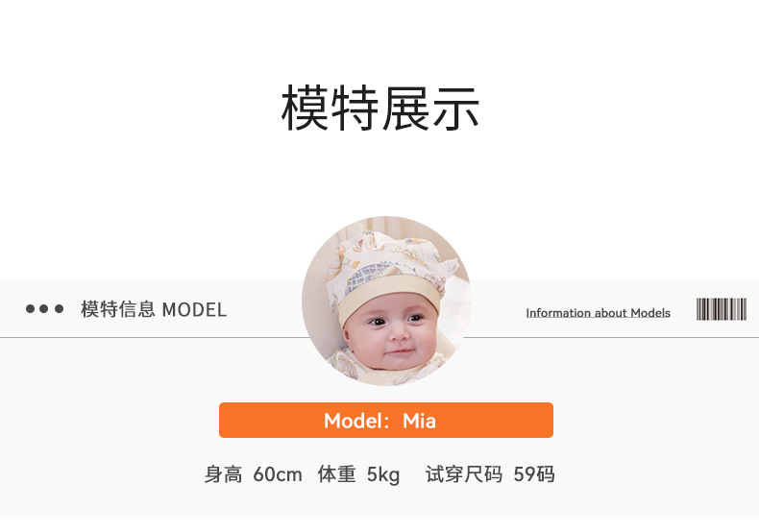Click the word MODEL in section header
This screenshot has height=532, width=759.
pyautogui.click(x=194, y=310)
